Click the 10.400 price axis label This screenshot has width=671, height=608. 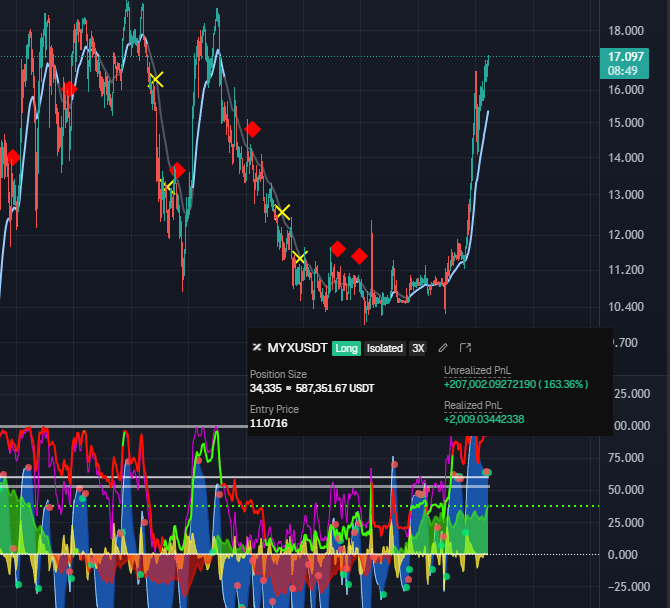tap(626, 307)
